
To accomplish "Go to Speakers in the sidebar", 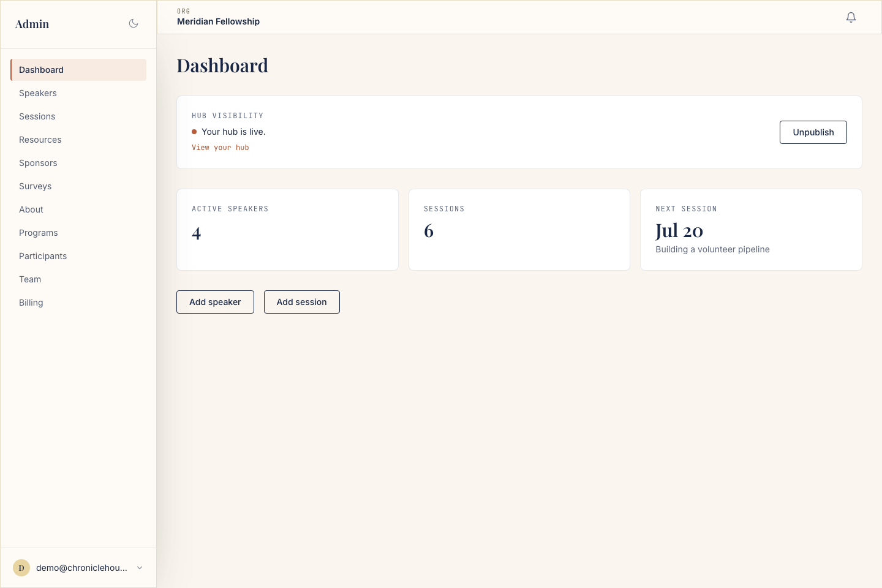I will coord(78,93).
